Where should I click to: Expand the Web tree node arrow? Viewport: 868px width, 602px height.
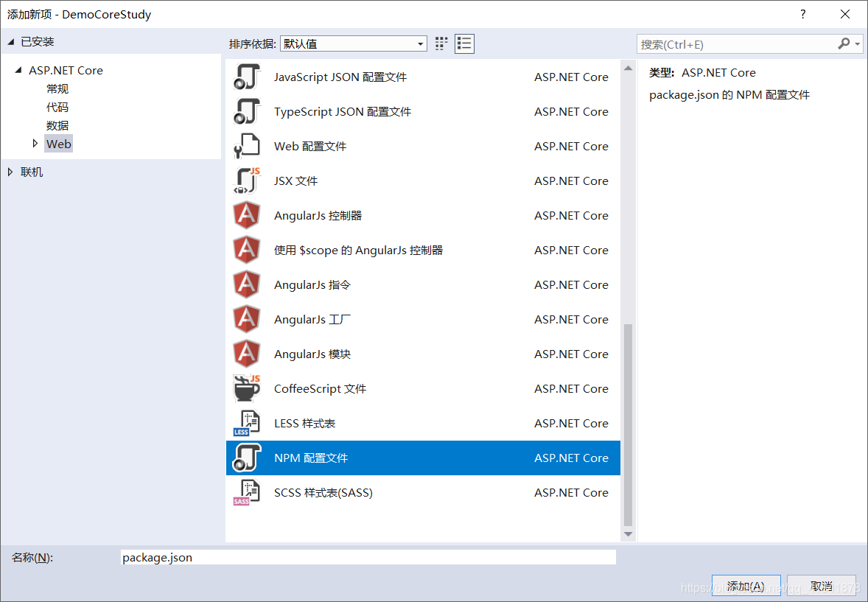click(x=35, y=144)
